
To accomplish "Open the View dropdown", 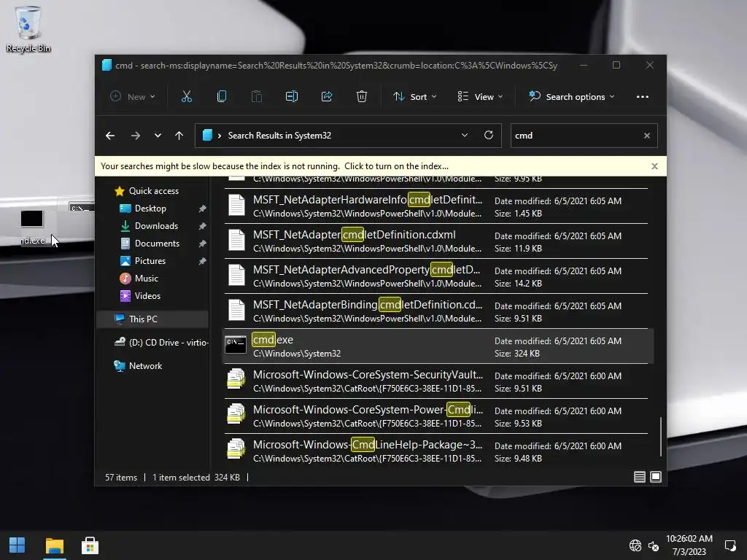I will pyautogui.click(x=480, y=97).
